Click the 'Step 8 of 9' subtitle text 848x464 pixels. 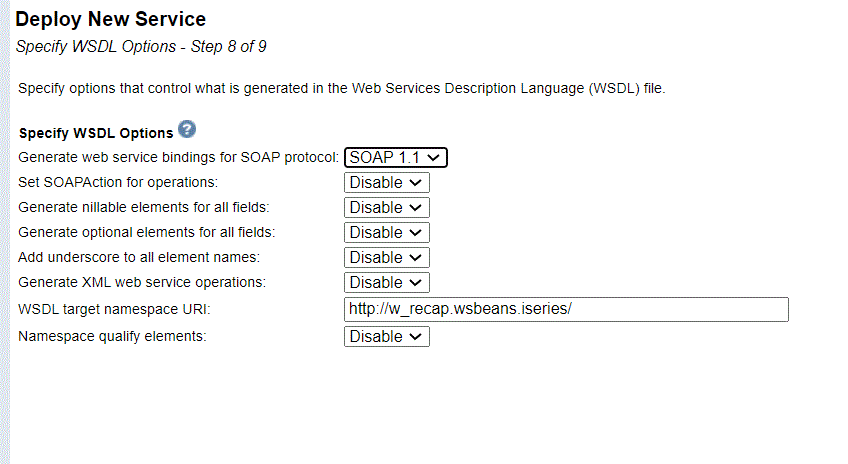[228, 47]
